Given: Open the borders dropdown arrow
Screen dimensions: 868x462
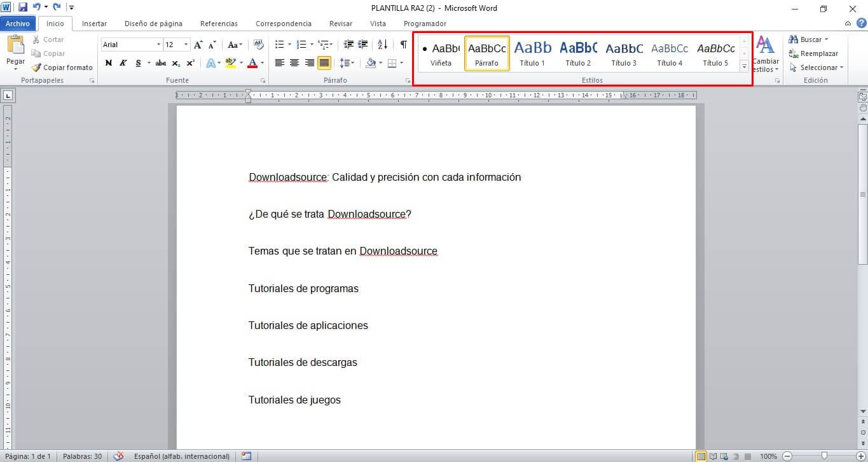Looking at the screenshot, I should click(401, 63).
